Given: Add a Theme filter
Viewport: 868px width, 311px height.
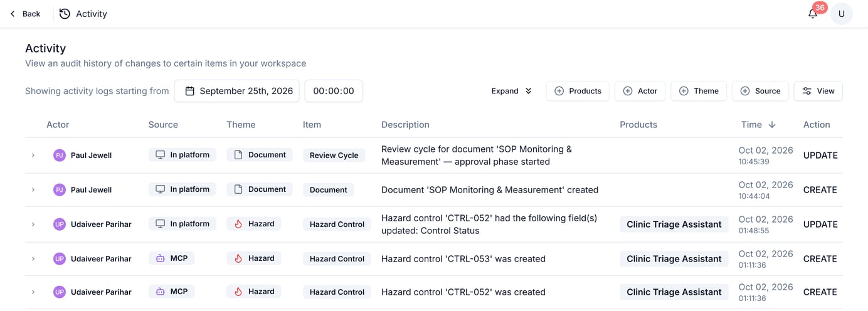Looking at the screenshot, I should pyautogui.click(x=699, y=91).
